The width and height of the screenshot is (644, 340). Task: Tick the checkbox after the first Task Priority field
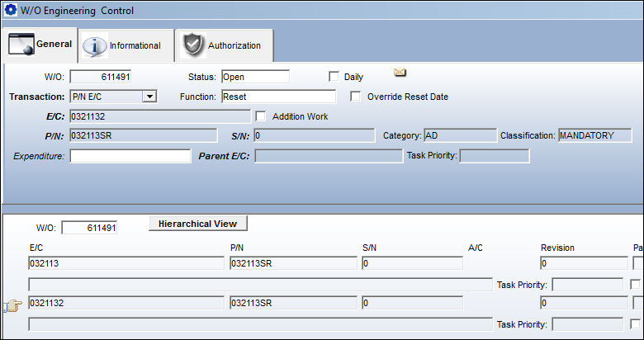tap(635, 284)
